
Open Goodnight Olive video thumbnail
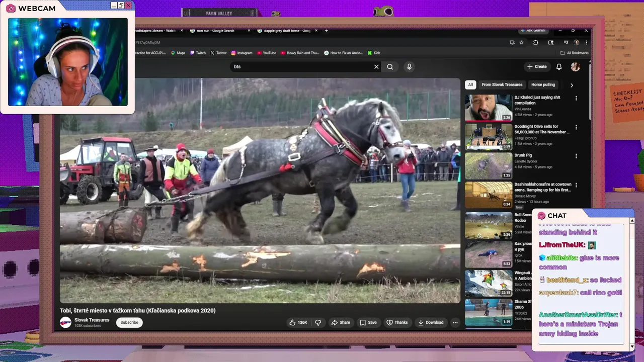pos(488,136)
